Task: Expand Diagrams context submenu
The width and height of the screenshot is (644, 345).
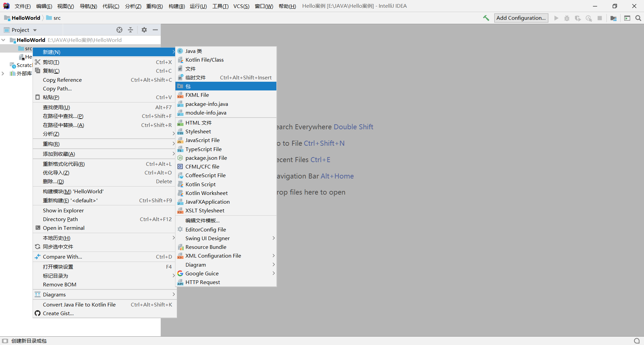Action: pos(105,294)
